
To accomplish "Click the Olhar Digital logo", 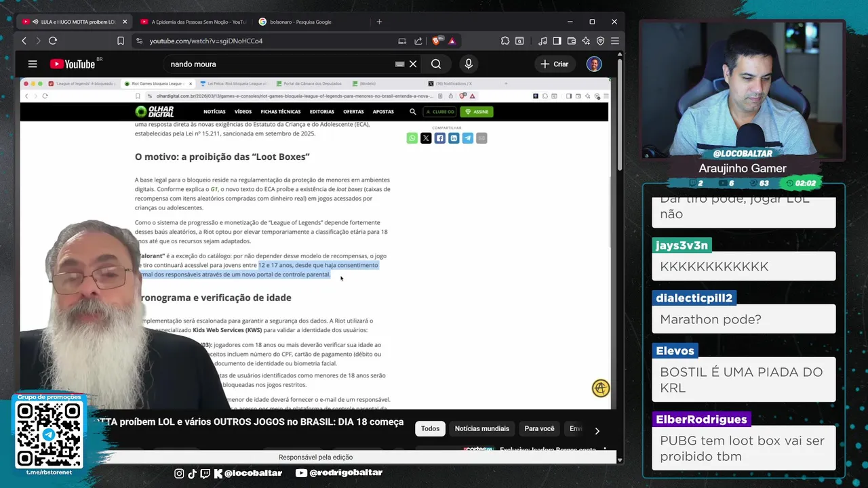I will point(155,112).
